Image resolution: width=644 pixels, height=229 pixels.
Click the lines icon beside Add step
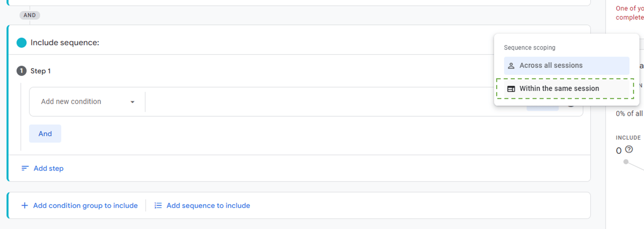(25, 168)
